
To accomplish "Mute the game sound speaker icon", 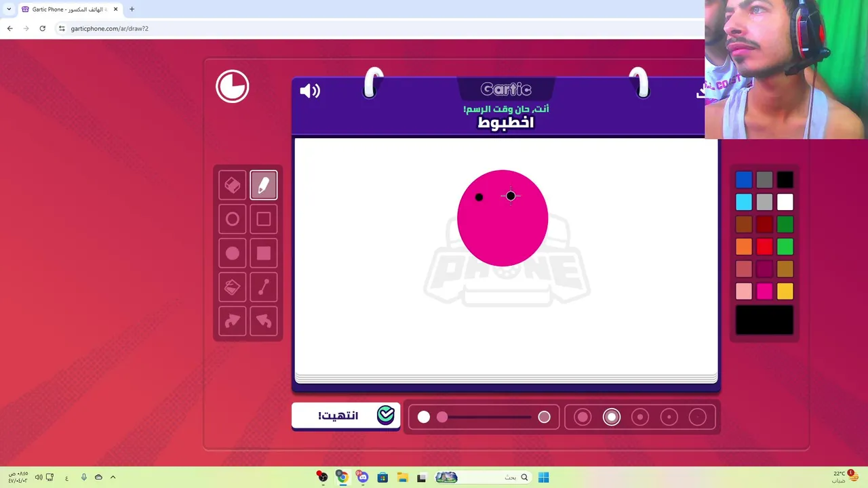I will 310,91.
